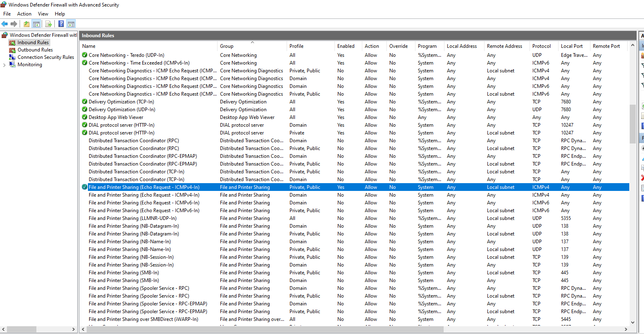Click the Up One Level folder icon
The width and height of the screenshot is (644, 334).
[27, 24]
